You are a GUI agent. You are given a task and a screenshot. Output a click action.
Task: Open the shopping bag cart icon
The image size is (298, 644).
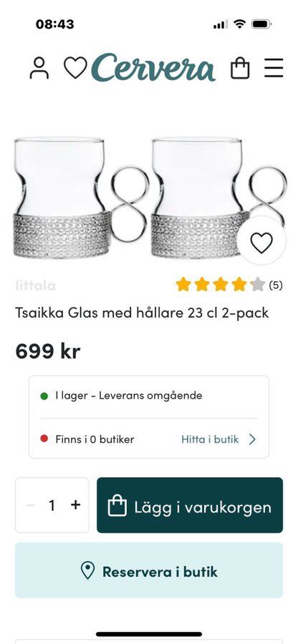240,68
